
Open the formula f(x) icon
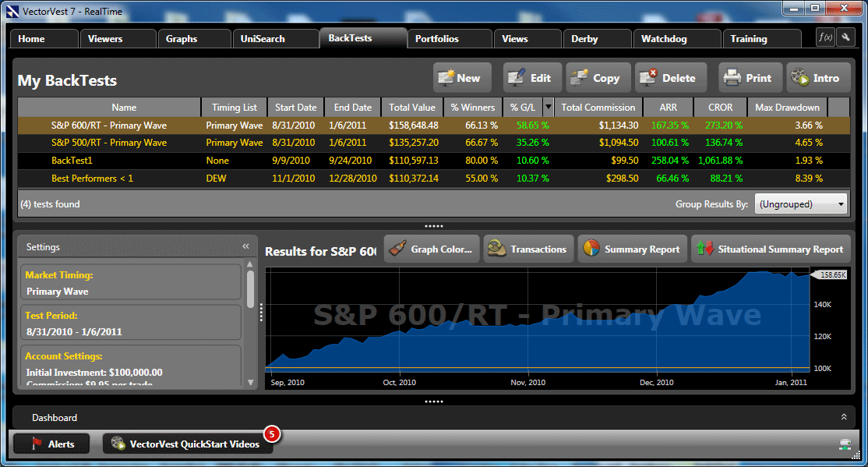pyautogui.click(x=824, y=37)
